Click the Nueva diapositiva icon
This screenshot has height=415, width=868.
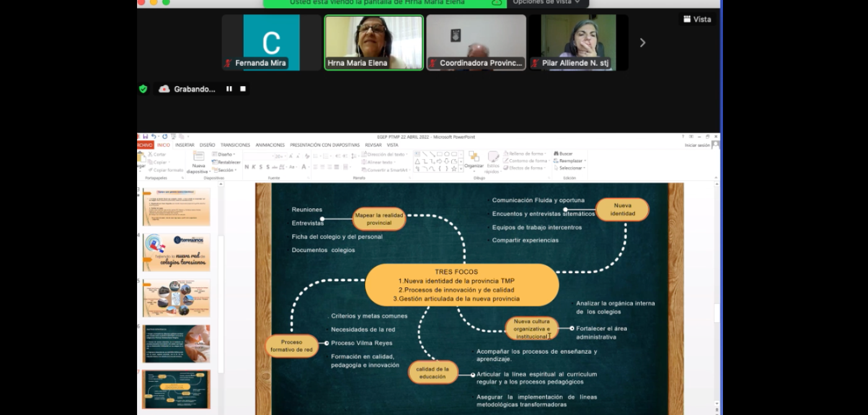point(198,157)
